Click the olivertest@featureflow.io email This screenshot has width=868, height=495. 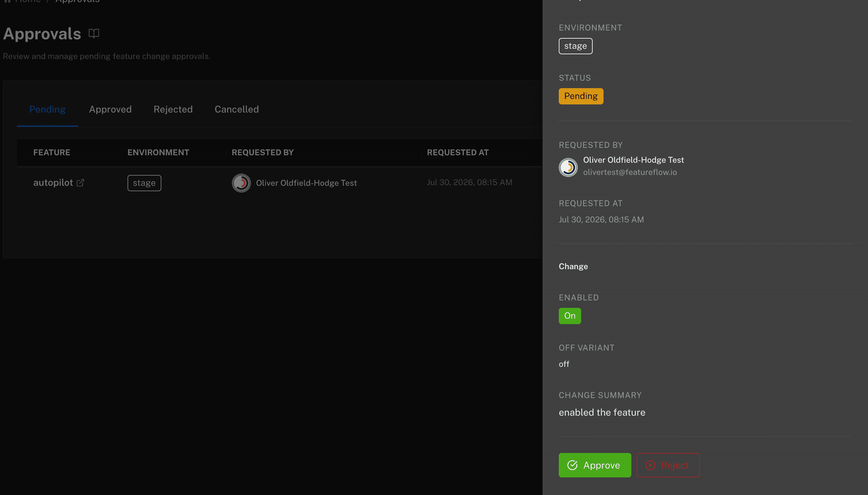630,172
